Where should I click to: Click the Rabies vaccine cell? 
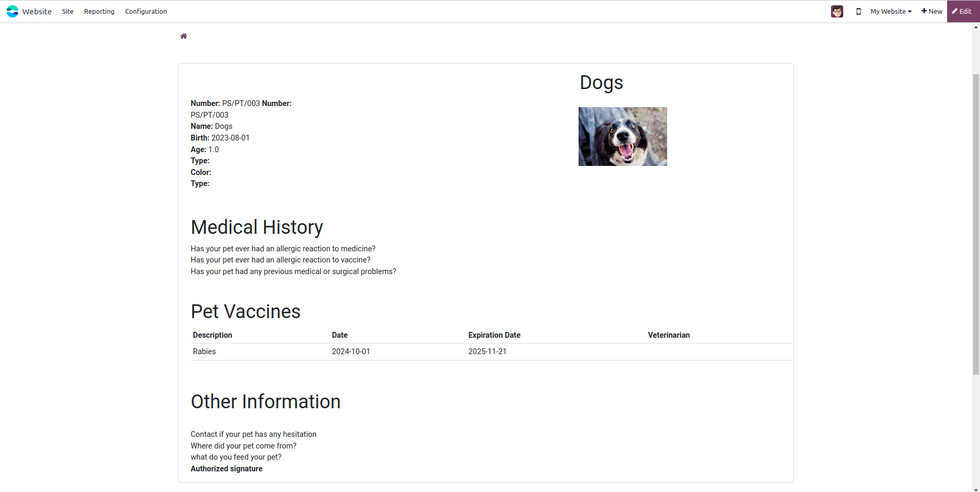tap(204, 352)
